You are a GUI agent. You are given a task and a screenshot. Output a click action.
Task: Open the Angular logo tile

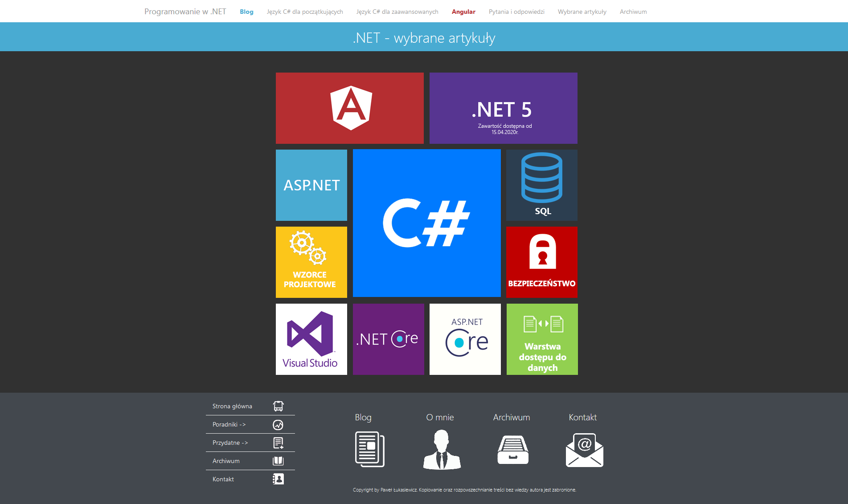point(350,108)
